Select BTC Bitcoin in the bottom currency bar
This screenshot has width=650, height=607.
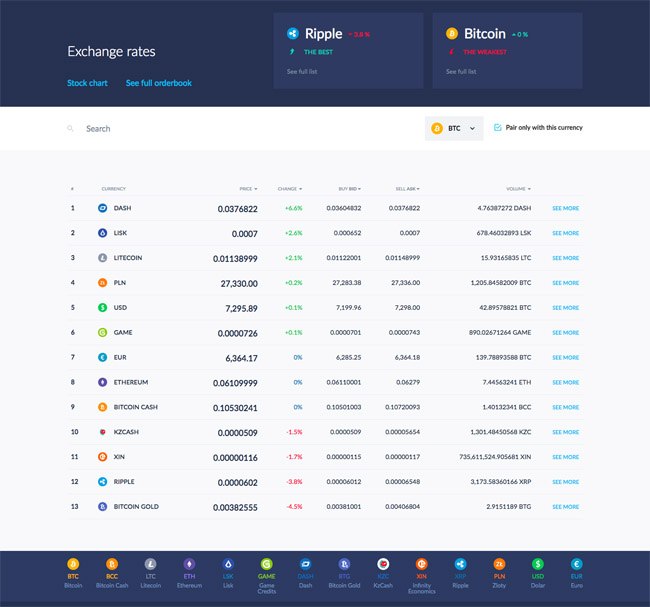coord(73,573)
